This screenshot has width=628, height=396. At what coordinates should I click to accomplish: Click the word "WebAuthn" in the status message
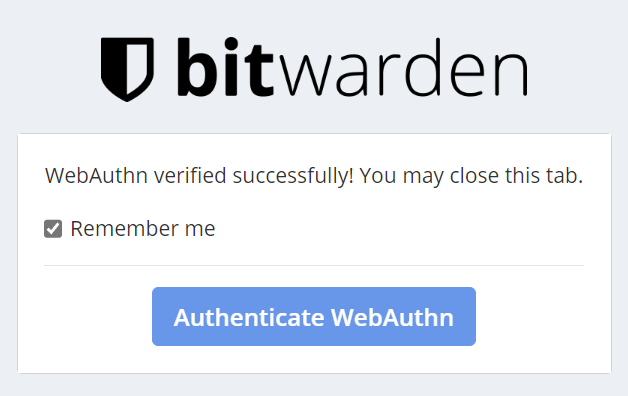click(96, 176)
